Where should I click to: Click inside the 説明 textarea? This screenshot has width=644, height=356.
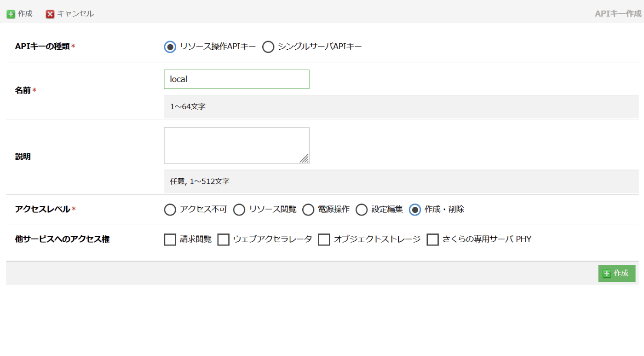pos(237,146)
